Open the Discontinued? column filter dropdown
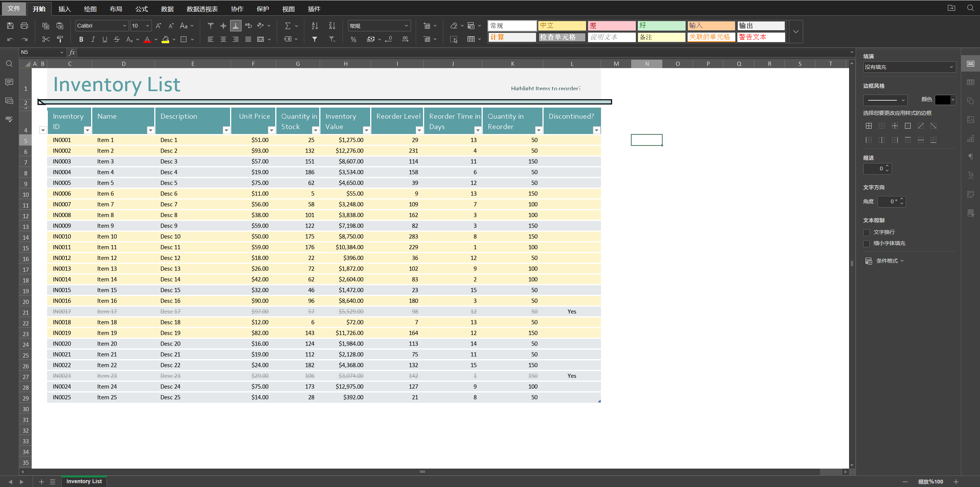 coord(596,130)
